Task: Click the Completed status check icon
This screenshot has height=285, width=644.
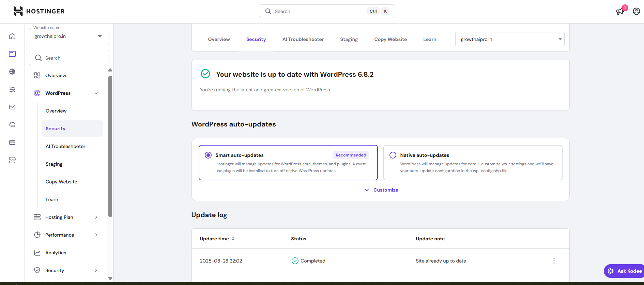Action: [x=295, y=261]
